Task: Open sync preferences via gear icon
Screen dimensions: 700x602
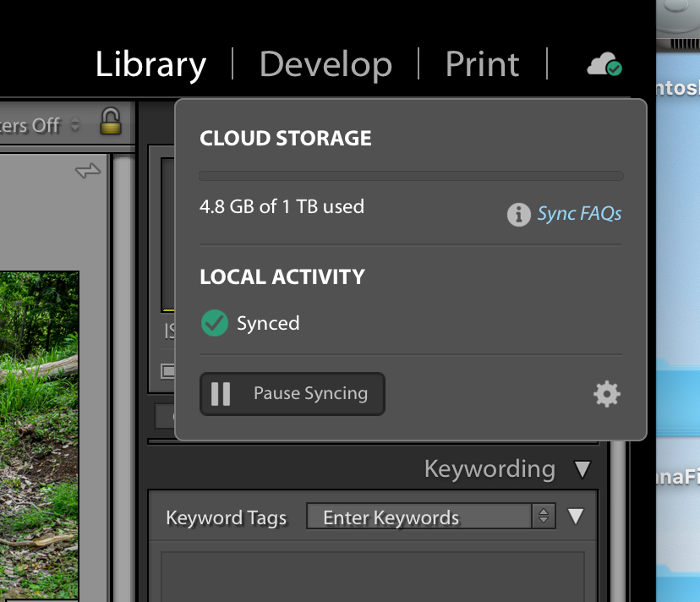Action: [x=607, y=394]
